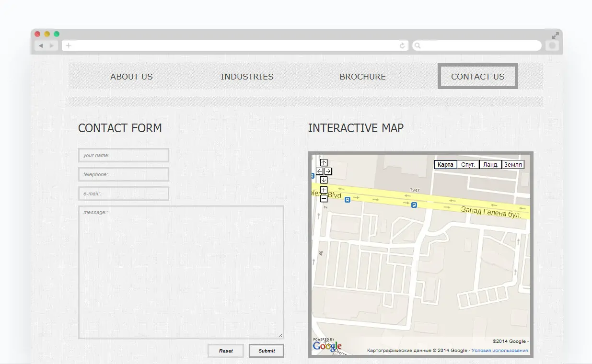The width and height of the screenshot is (592, 364).
Task: Enter fullscreen using the expand icon
Action: click(x=555, y=35)
